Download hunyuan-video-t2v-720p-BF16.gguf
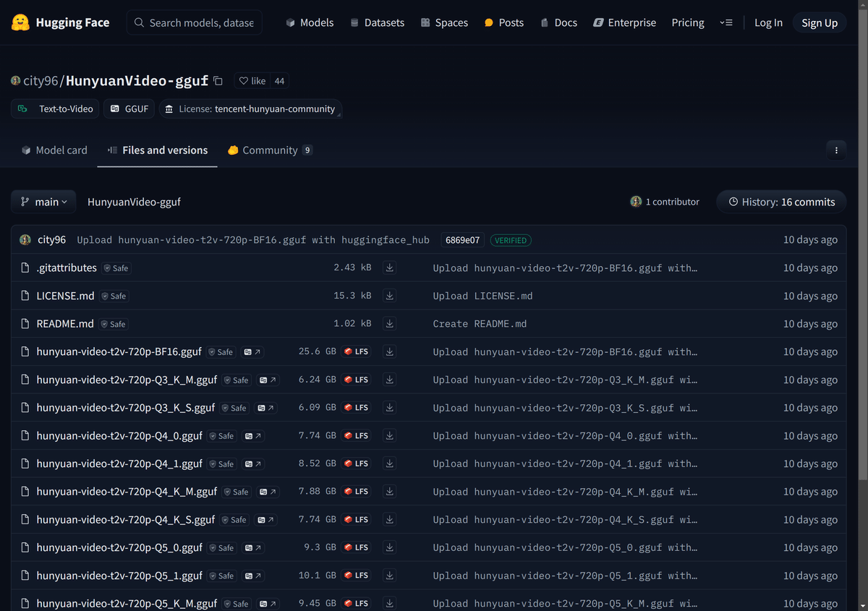The image size is (868, 611). [390, 351]
